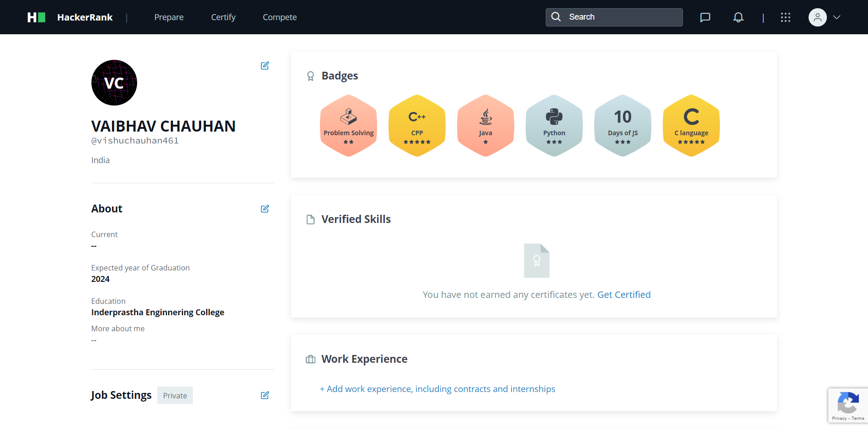Viewport: 868px width, 429px height.
Task: Go to the Certify menu
Action: point(223,17)
